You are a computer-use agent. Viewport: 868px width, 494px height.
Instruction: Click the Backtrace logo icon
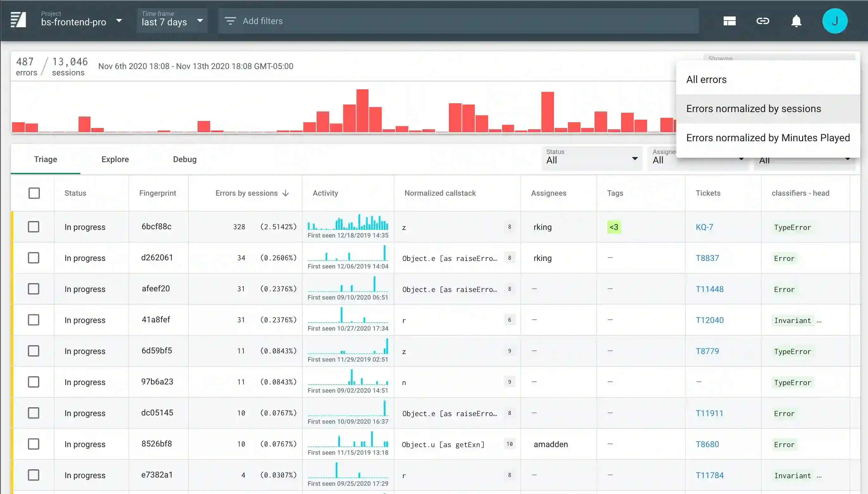(18, 20)
